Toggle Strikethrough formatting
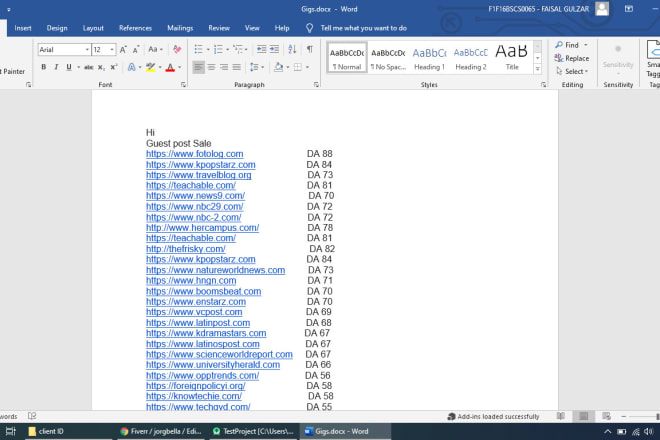Screen dimensions: 660x440 [x=89, y=67]
